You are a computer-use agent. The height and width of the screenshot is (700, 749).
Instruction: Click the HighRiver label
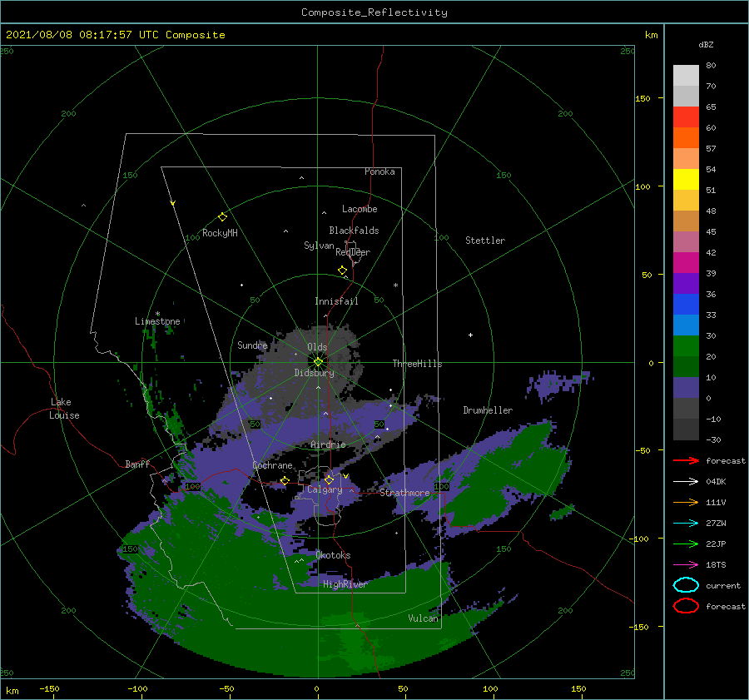[x=345, y=584]
